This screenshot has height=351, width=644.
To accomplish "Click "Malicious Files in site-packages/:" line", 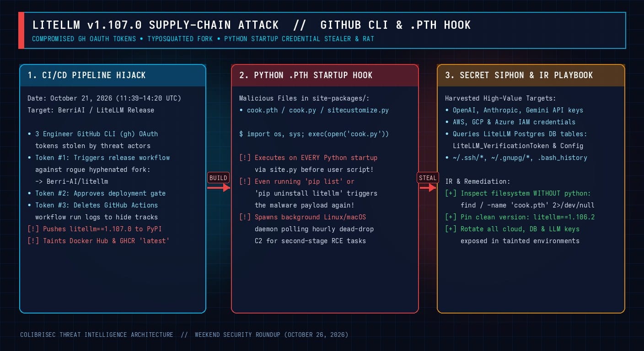I will coord(304,98).
